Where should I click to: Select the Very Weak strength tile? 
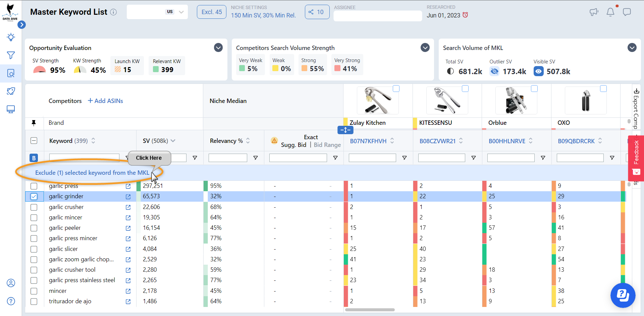point(251,64)
